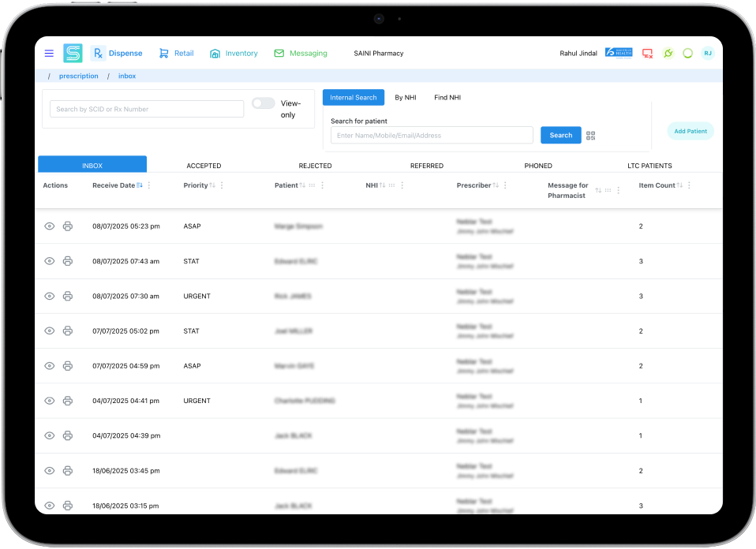This screenshot has height=549, width=756.
Task: Click the Add Patient button
Action: tap(690, 131)
